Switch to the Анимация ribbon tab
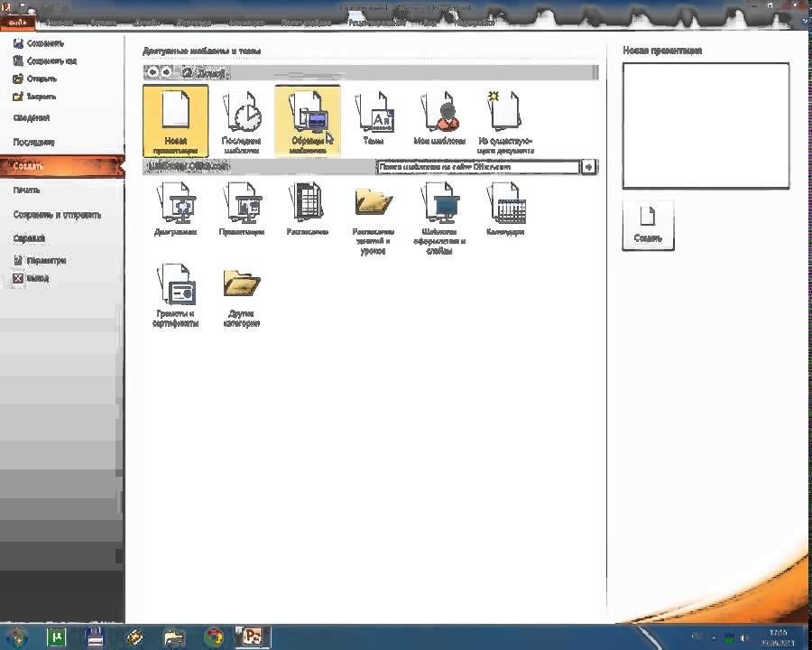Screen dimensions: 812x650 (246, 23)
